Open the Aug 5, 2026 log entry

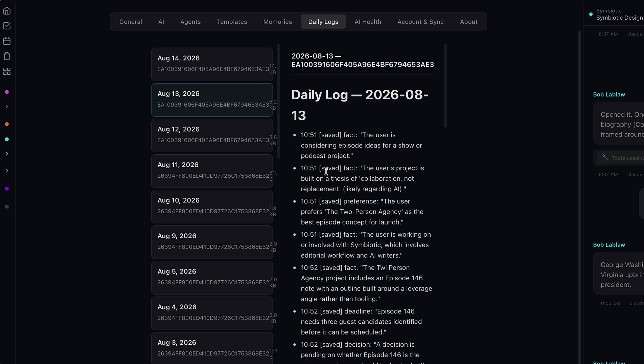coord(212,278)
